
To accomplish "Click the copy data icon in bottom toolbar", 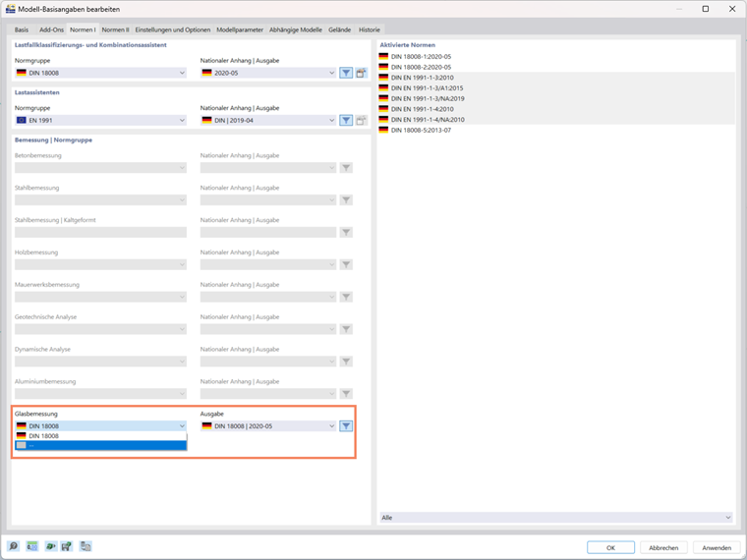I will pyautogui.click(x=86, y=546).
